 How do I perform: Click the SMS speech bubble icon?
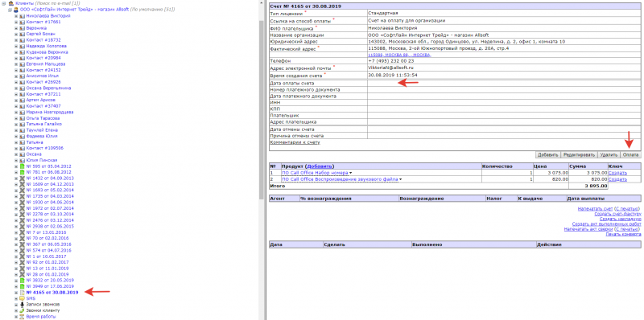coord(23,298)
